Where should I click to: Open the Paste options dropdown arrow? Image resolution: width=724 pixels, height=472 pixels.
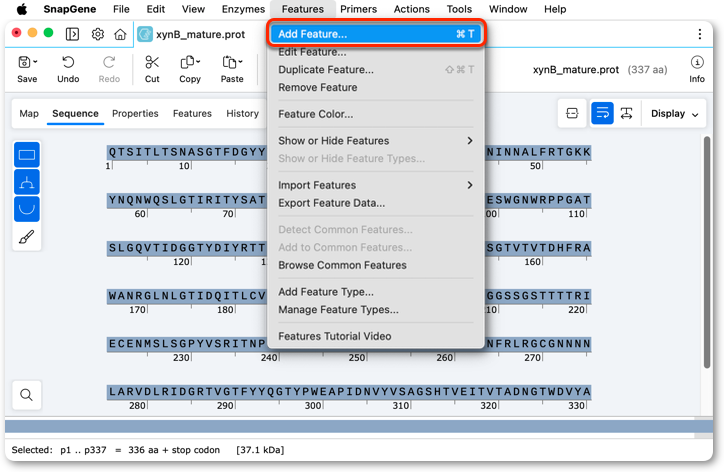coord(240,62)
